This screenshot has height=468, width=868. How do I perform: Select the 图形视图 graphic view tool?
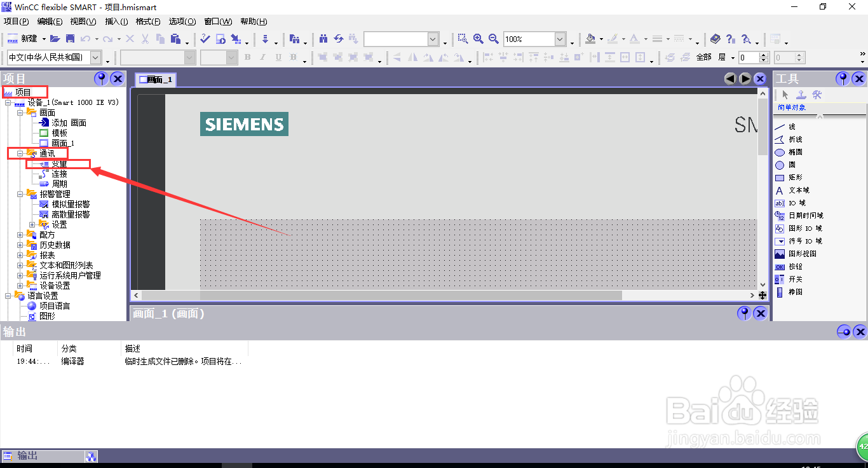(796, 254)
